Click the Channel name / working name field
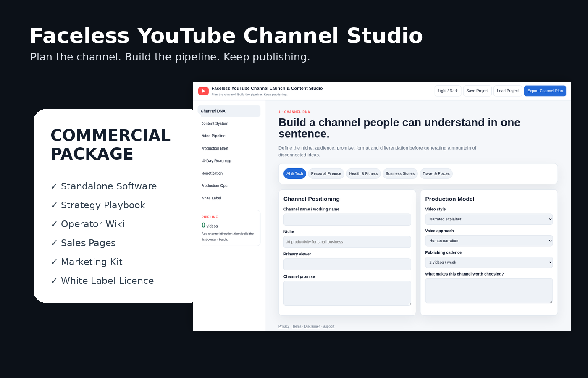The image size is (588, 378). 347,220
